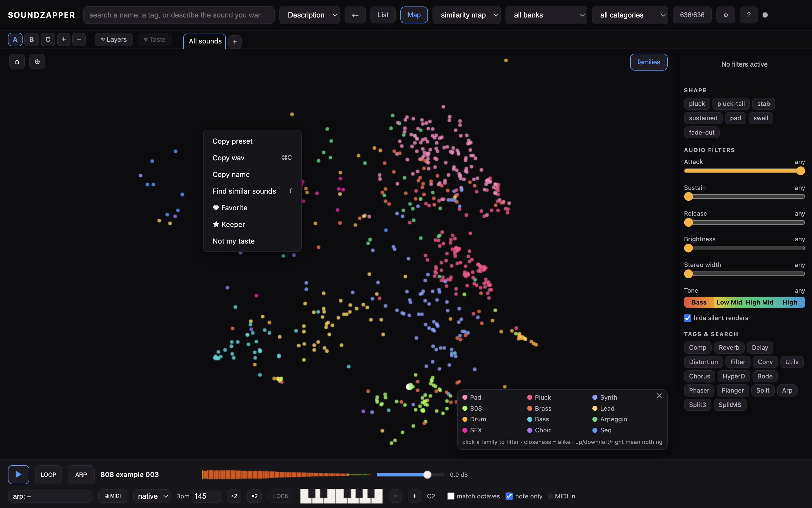The width and height of the screenshot is (812, 508).
Task: Select Find similar sounds menu item
Action: pos(252,191)
